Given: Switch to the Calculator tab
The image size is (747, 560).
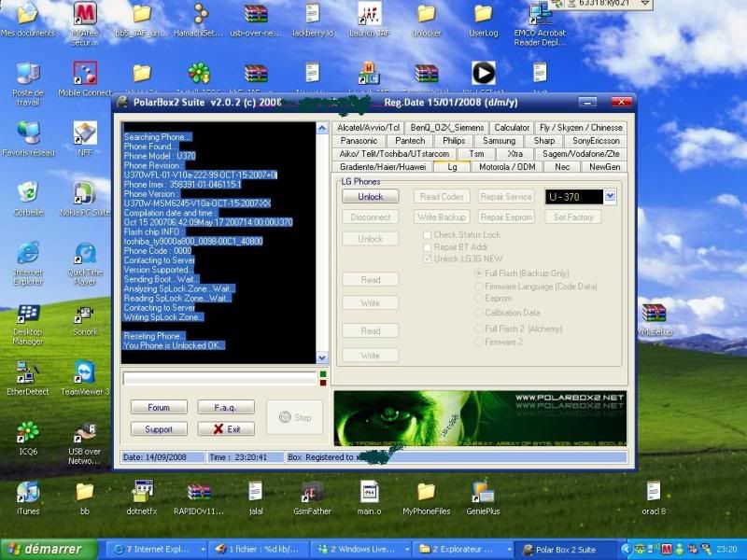Looking at the screenshot, I should (511, 128).
